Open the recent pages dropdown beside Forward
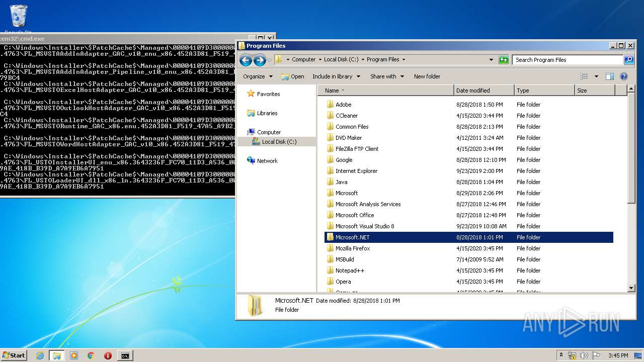The height and width of the screenshot is (362, 644). tap(269, 61)
